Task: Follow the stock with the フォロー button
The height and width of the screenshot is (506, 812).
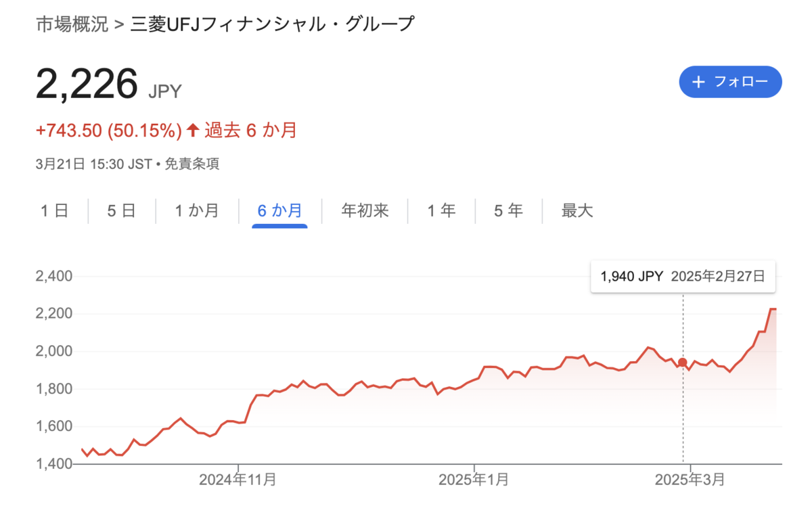Action: [731, 82]
